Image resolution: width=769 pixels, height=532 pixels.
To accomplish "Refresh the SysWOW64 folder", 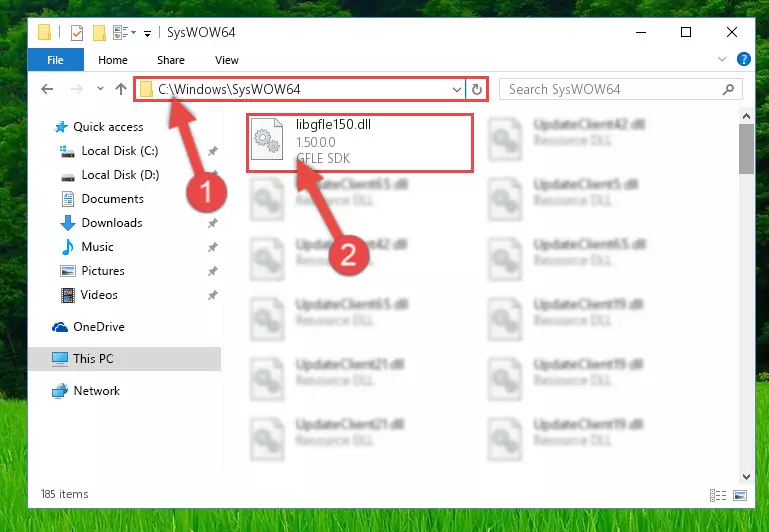I will point(476,89).
